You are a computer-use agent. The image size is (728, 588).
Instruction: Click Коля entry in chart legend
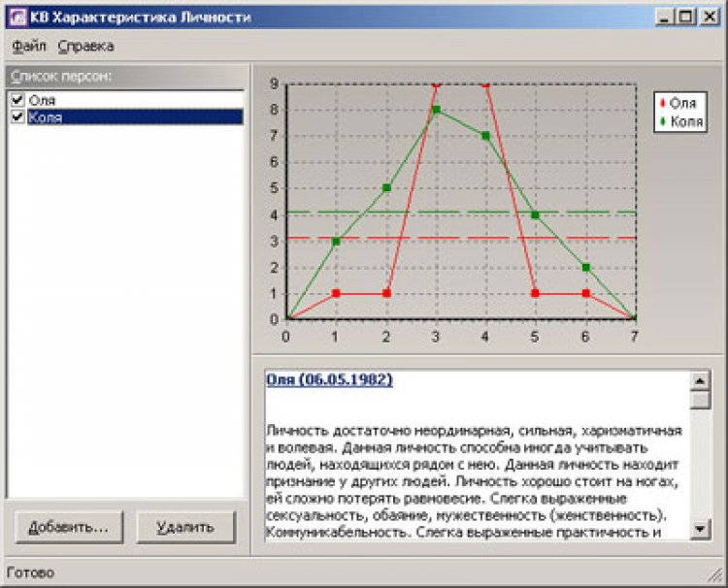point(681,121)
